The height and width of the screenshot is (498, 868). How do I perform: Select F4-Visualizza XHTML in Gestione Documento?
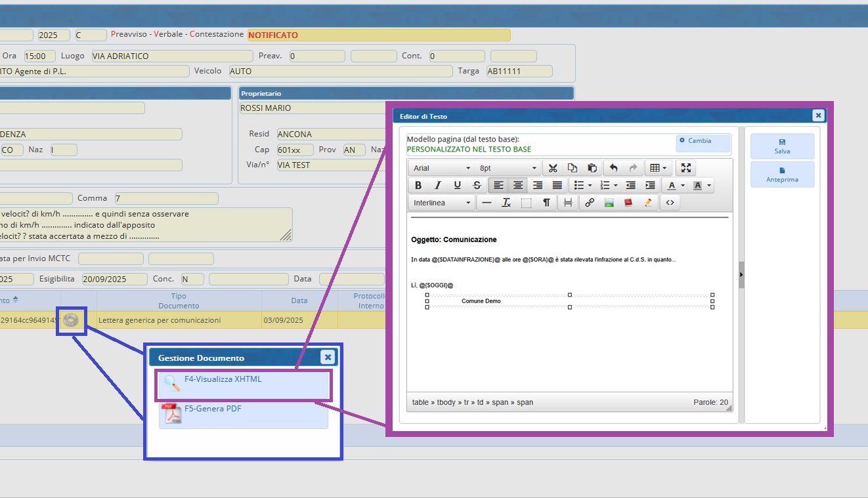[244, 385]
